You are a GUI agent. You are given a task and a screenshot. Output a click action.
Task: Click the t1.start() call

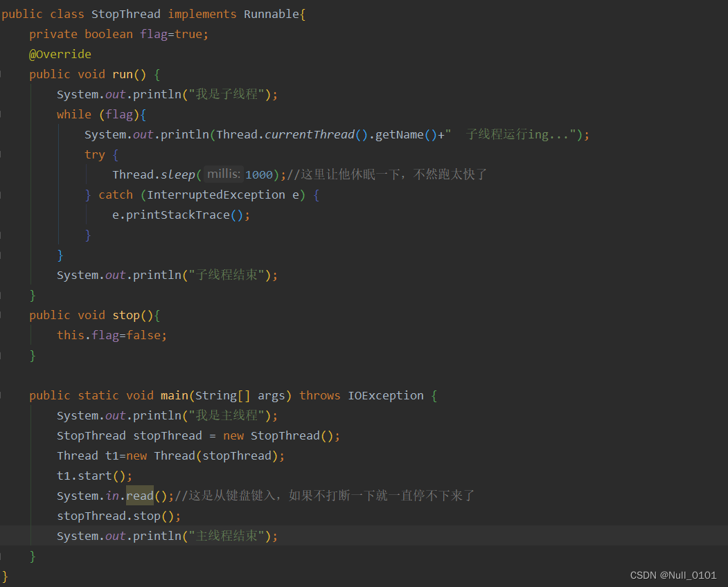point(94,476)
